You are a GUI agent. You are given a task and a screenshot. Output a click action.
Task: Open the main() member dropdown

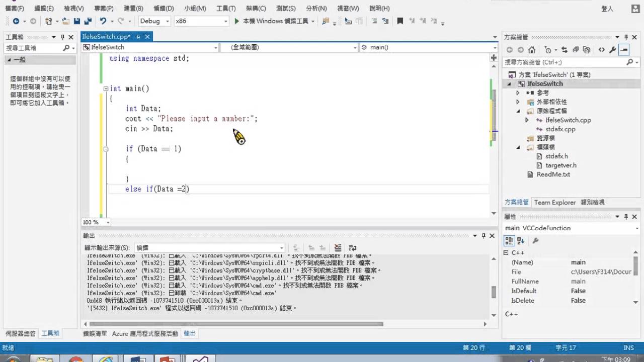[429, 47]
